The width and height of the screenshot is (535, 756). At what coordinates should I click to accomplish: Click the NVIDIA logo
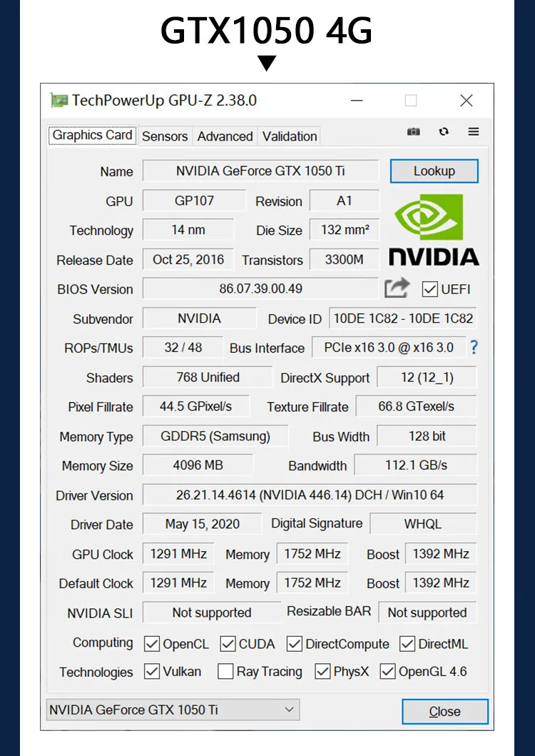click(x=434, y=230)
